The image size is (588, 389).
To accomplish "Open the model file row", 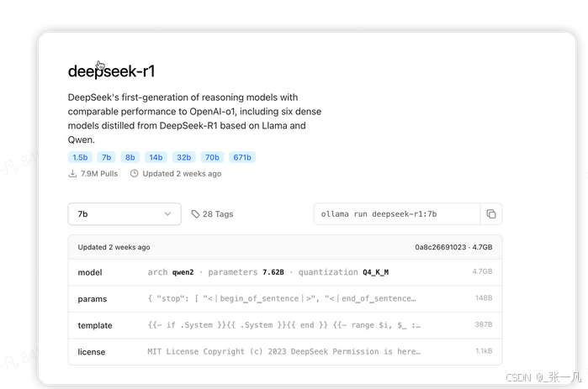I will 285,272.
